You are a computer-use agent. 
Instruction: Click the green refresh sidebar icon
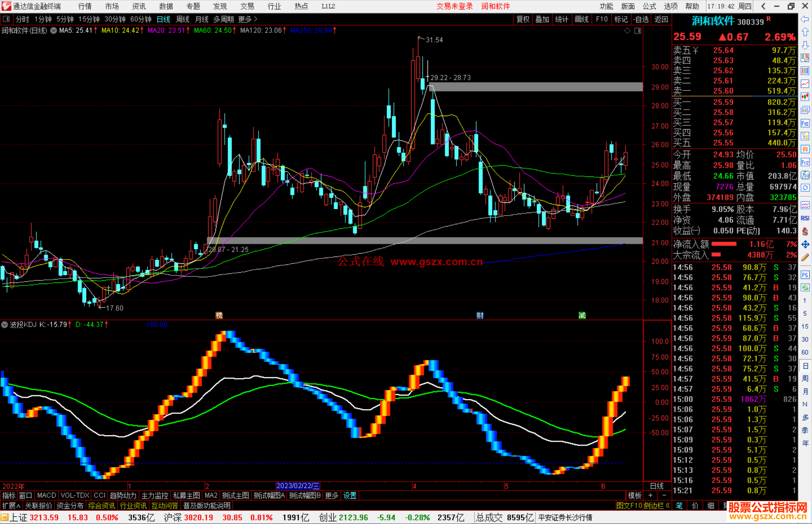805,288
